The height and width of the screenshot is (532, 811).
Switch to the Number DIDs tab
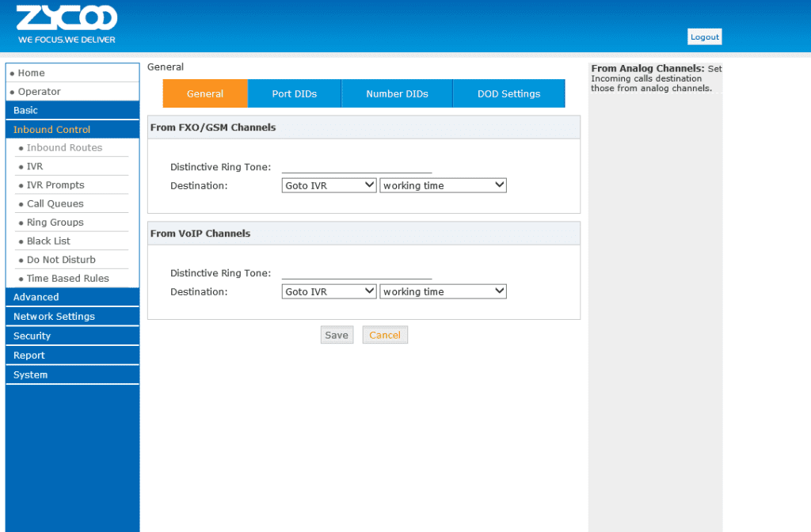(397, 93)
